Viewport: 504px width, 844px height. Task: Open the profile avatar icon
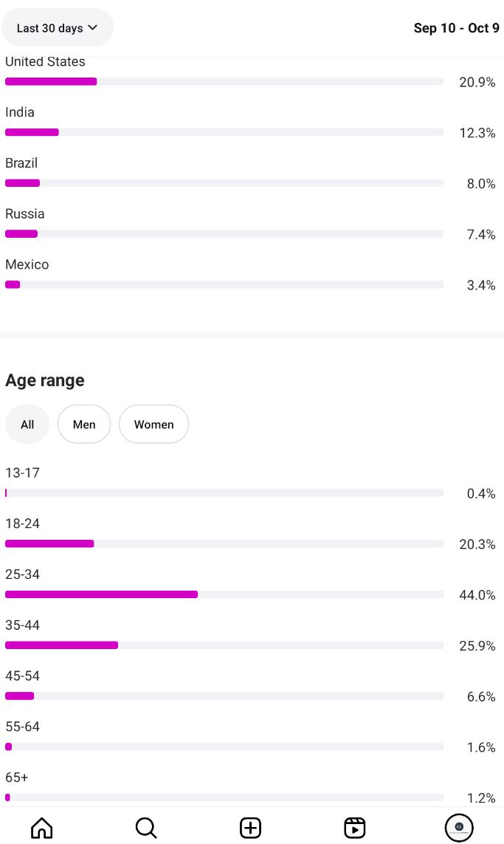tap(459, 828)
